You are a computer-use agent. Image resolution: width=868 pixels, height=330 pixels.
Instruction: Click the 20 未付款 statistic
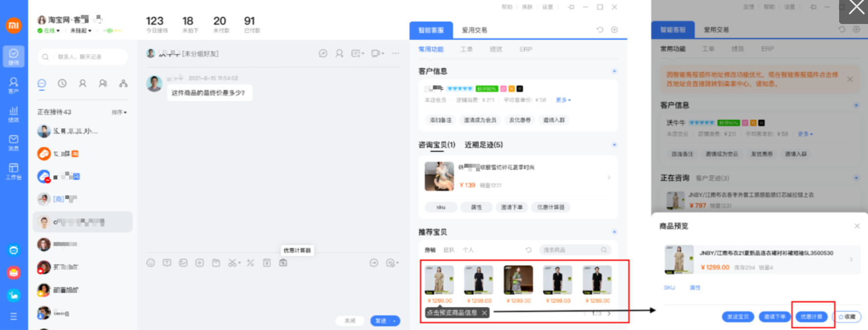[x=221, y=24]
